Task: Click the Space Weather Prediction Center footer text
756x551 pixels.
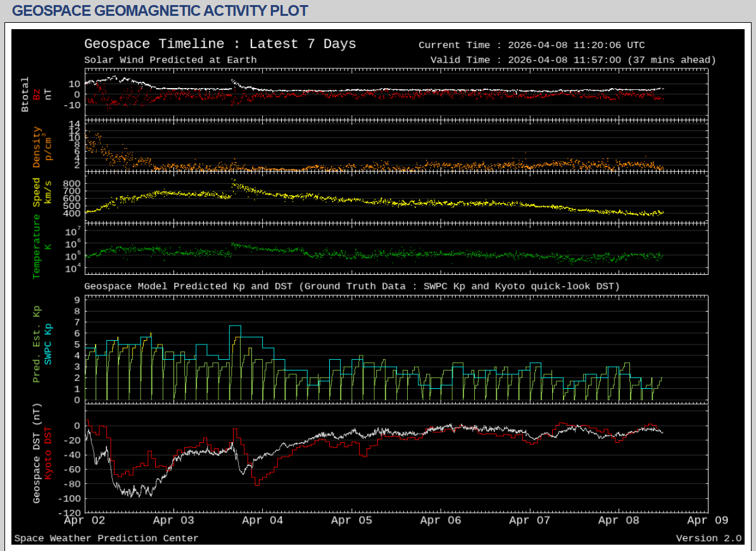Action: tap(106, 538)
